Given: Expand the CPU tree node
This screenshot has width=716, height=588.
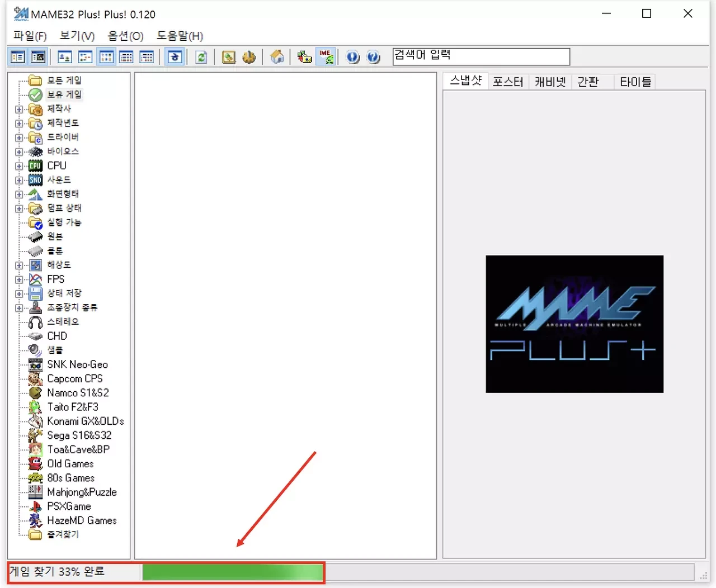Looking at the screenshot, I should pos(18,165).
